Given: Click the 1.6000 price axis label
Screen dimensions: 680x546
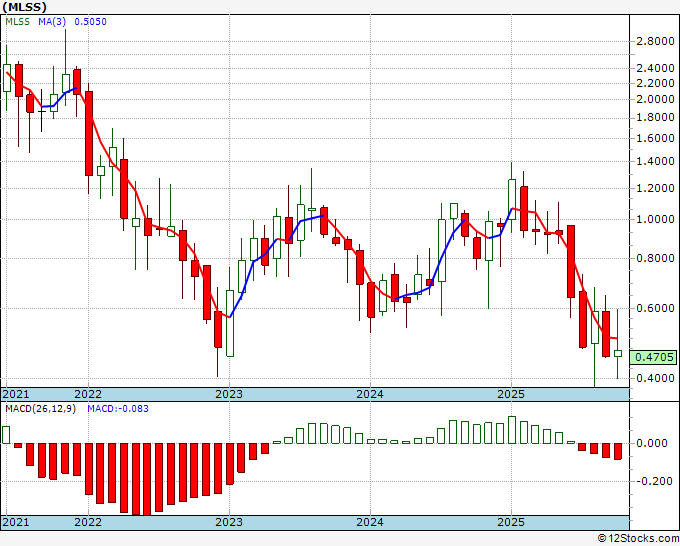Looking at the screenshot, I should click(655, 138).
